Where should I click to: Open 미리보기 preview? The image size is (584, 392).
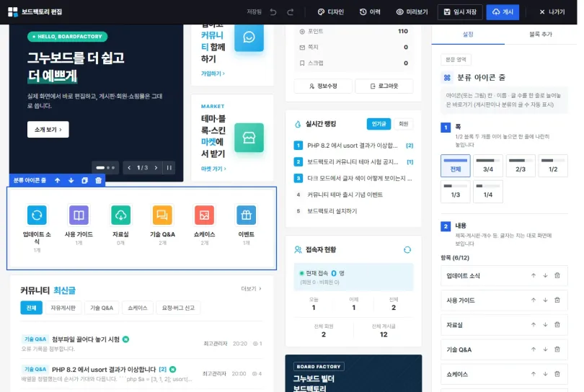pyautogui.click(x=412, y=12)
